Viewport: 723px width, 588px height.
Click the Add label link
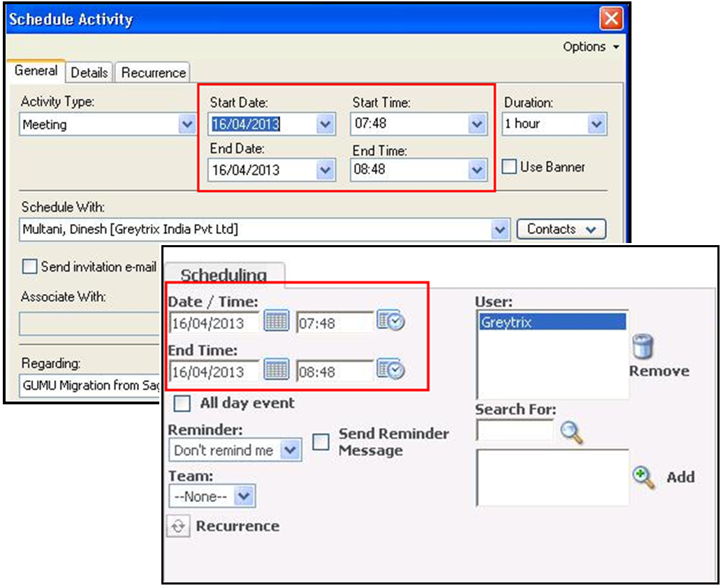pyautogui.click(x=680, y=478)
